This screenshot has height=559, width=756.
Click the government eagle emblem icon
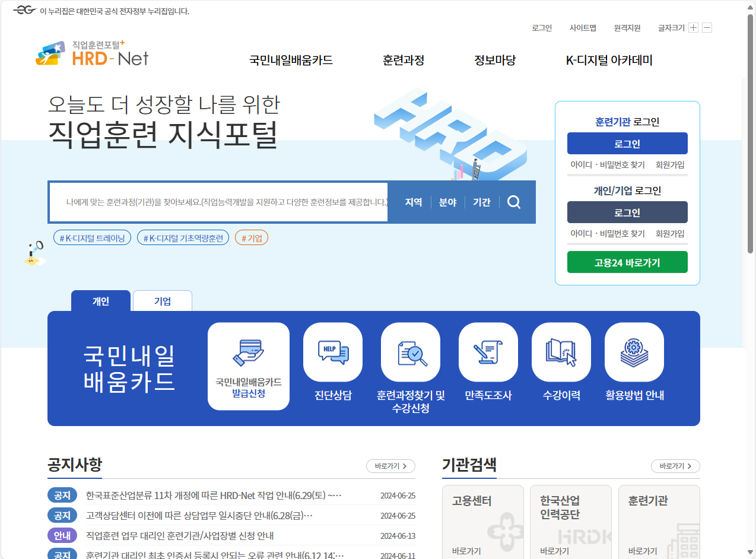pos(24,11)
